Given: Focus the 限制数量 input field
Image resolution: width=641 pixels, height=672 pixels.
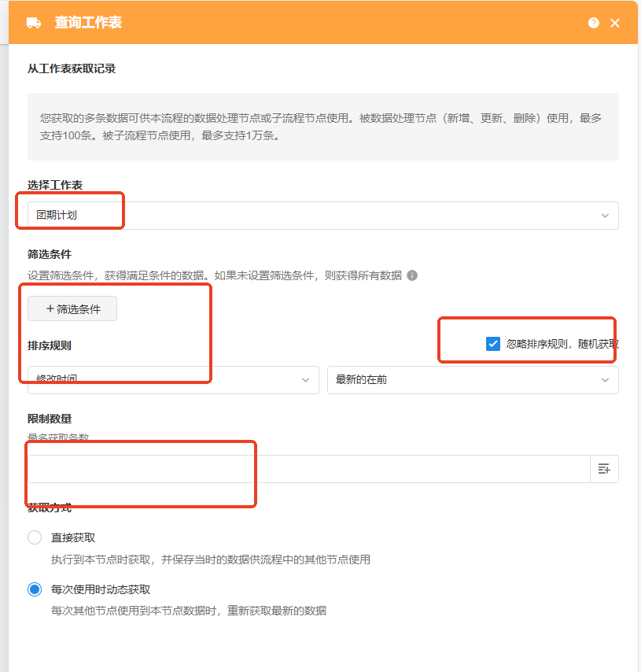Looking at the screenshot, I should [x=308, y=469].
